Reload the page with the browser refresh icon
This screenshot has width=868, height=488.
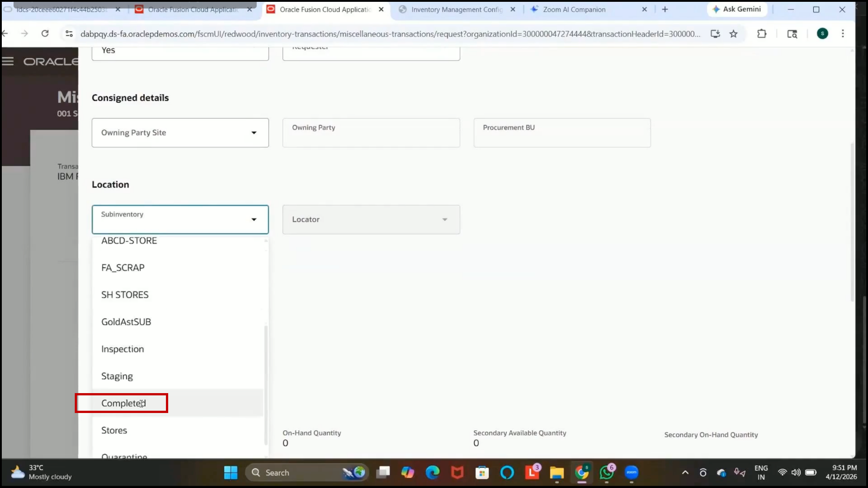coord(45,33)
